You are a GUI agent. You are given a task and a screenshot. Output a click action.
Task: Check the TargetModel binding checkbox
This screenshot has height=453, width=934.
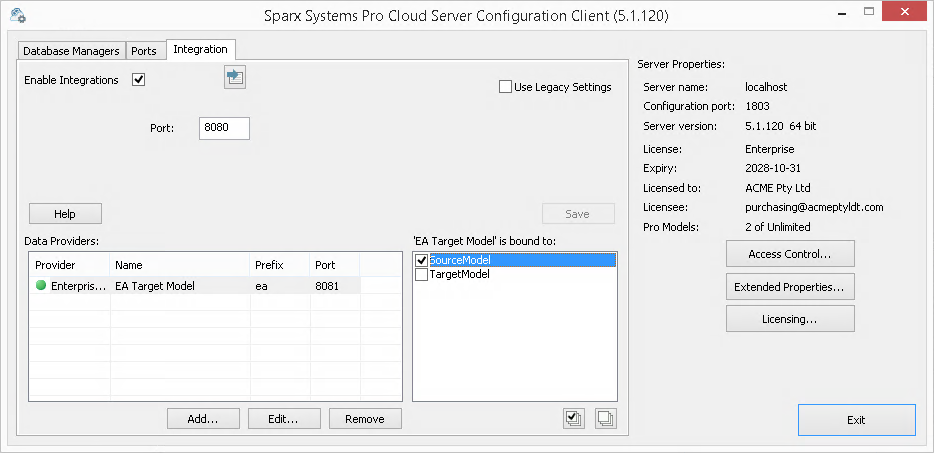421,274
